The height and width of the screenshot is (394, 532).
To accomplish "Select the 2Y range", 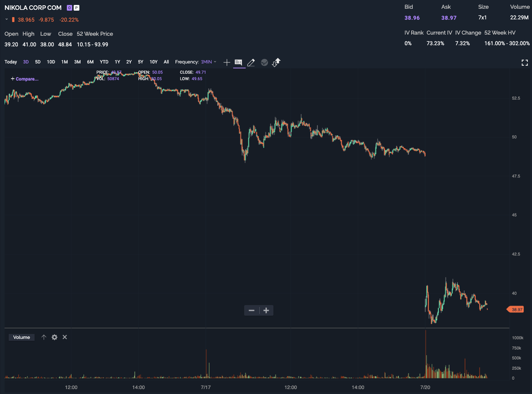I will click(129, 62).
